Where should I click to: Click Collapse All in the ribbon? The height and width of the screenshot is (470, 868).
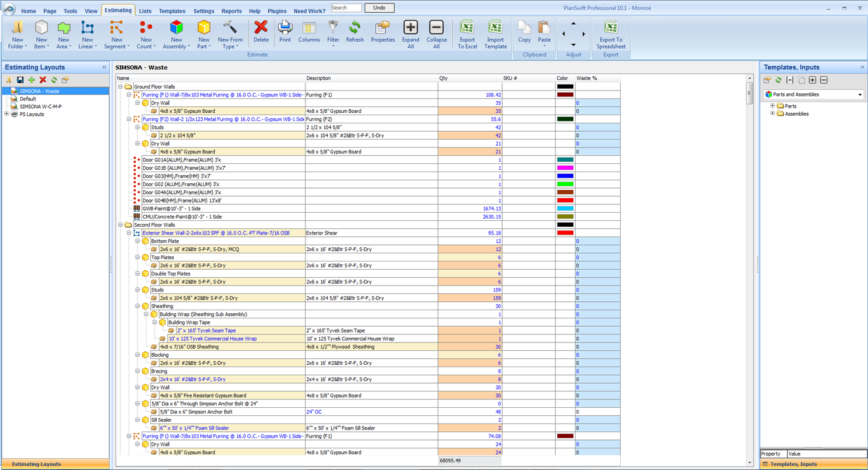pos(436,34)
